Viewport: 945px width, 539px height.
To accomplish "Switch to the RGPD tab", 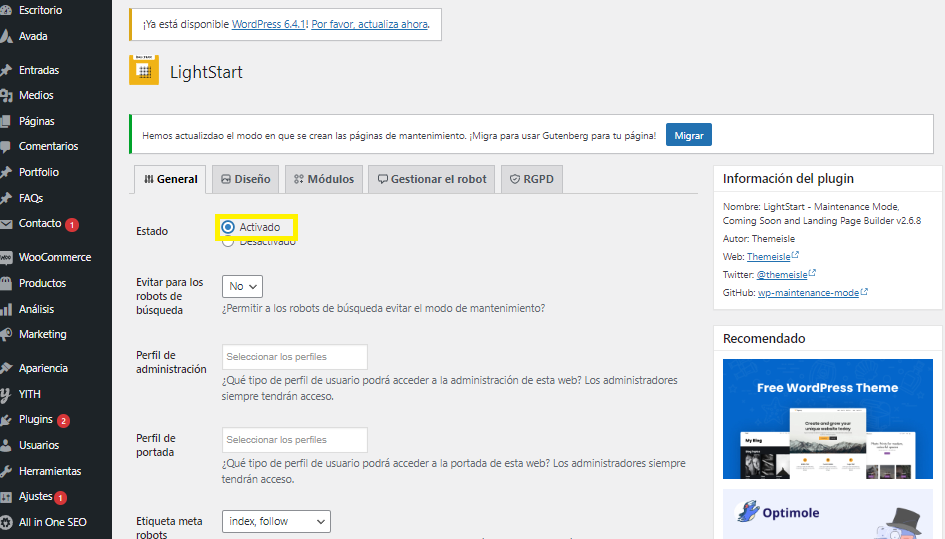I will point(532,180).
